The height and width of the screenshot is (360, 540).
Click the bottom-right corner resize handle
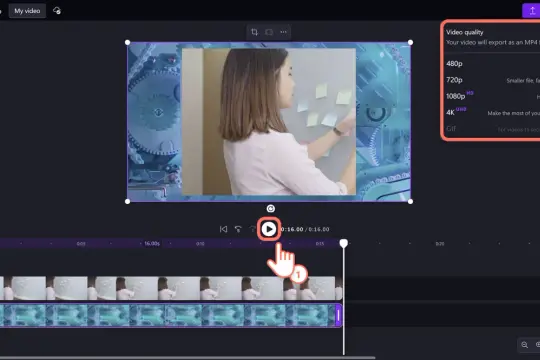coord(410,202)
